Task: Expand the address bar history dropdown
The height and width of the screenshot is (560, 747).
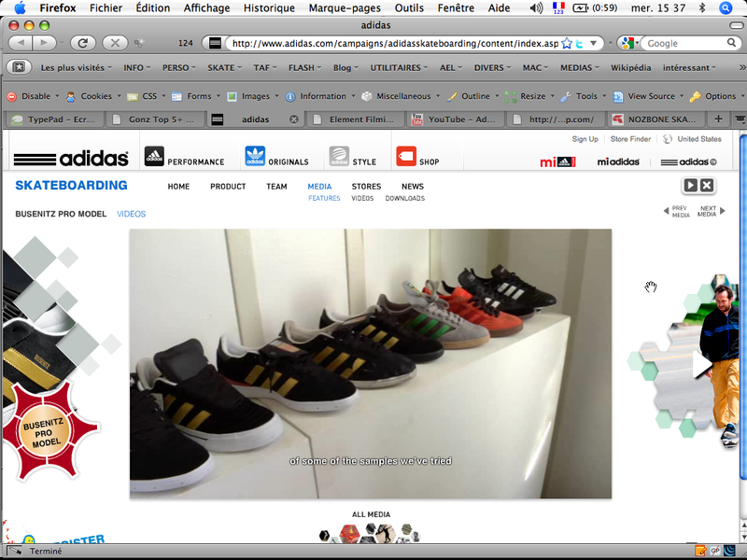Action: (x=594, y=43)
